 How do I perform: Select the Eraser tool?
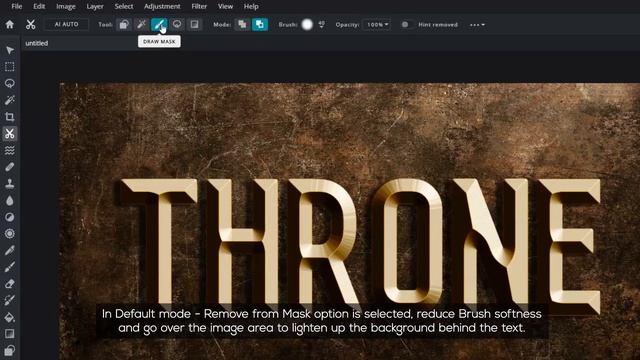click(10, 284)
